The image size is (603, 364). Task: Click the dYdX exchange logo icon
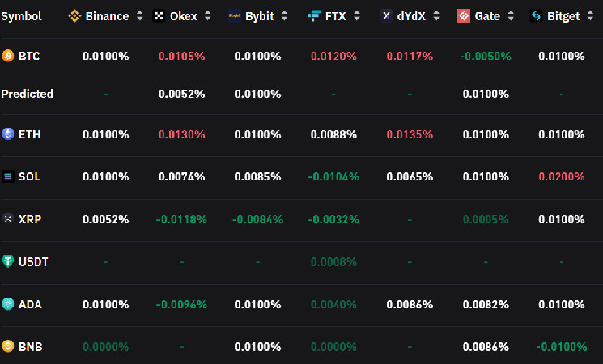[387, 16]
